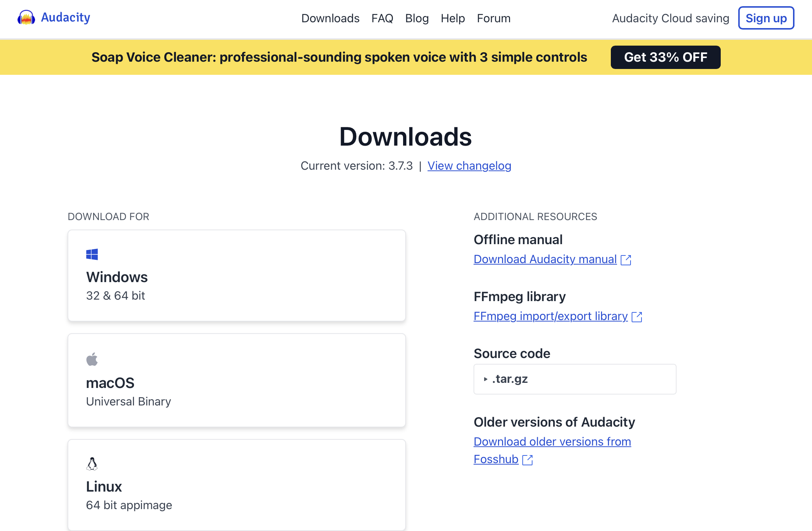
Task: Click the Audacity headphones logo icon
Action: 26,18
